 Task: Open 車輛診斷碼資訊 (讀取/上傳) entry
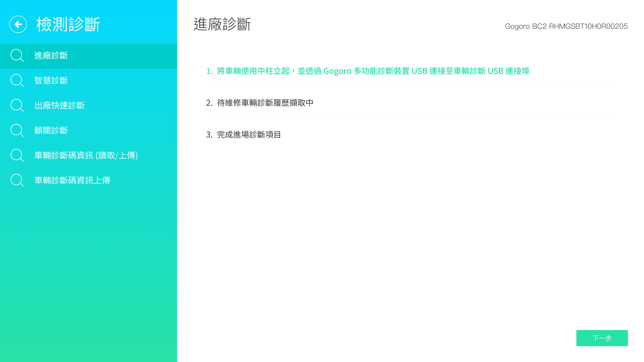(x=86, y=155)
